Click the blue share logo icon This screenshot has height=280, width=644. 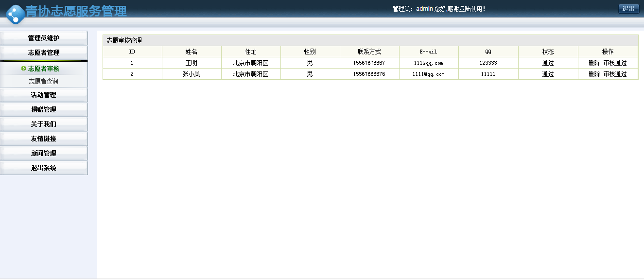pos(16,15)
